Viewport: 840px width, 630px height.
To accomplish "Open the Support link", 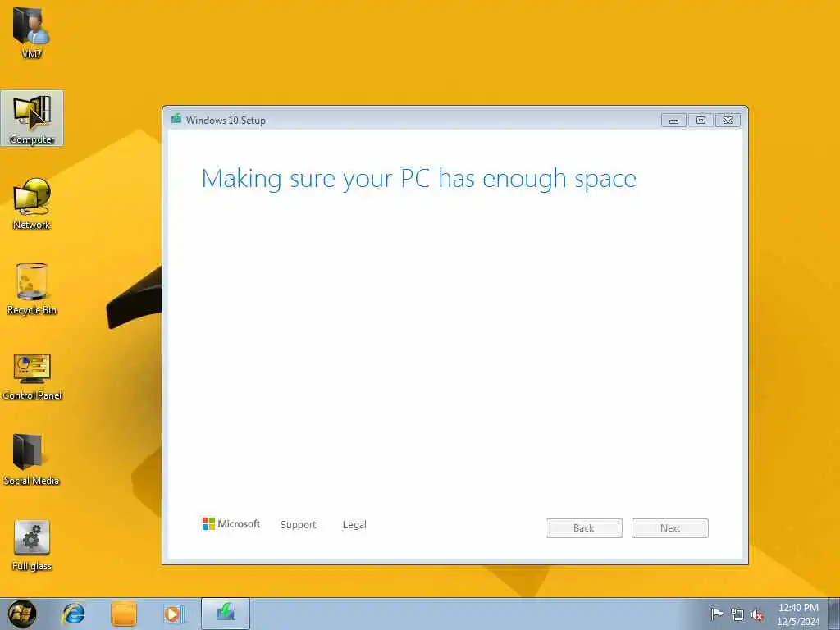I will click(299, 525).
